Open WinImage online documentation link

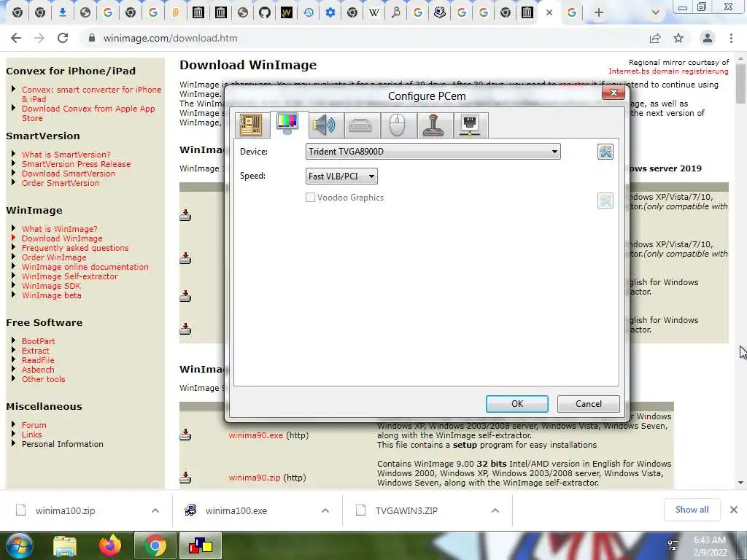pos(85,267)
